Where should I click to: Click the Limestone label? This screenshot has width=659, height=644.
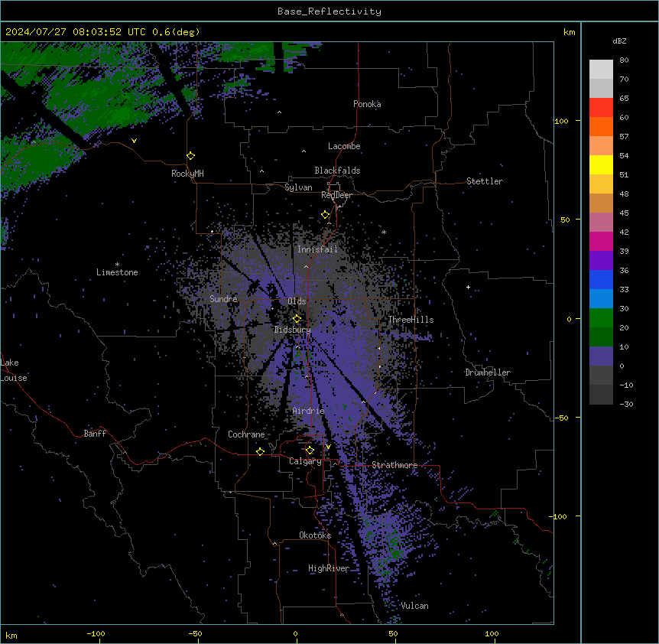117,272
